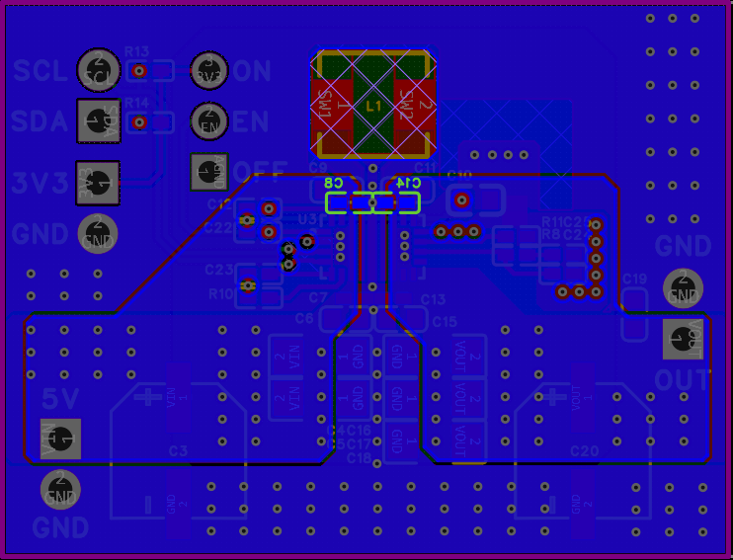This screenshot has height=560, width=733.
Task: Click the SCL silkscreen text
Action: coord(40,71)
